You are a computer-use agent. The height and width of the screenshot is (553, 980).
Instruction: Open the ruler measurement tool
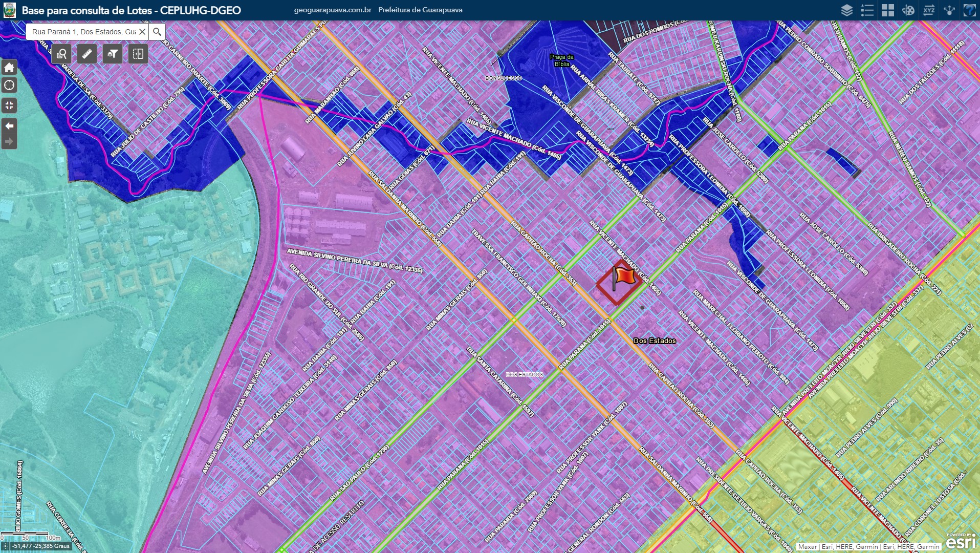pyautogui.click(x=87, y=54)
